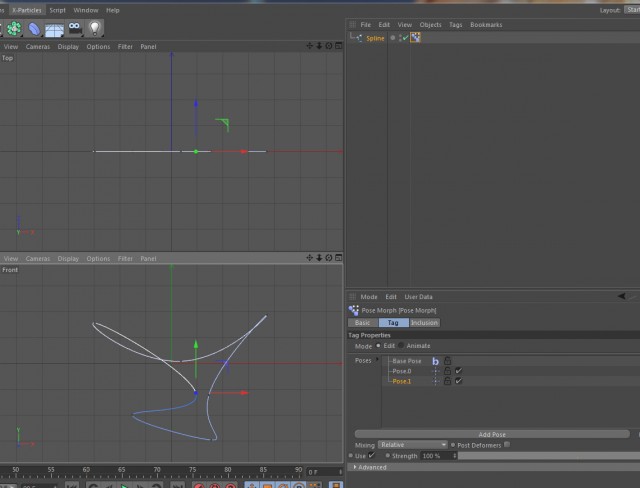Click the Strength slider bar
This screenshot has width=640, height=488.
tap(549, 456)
